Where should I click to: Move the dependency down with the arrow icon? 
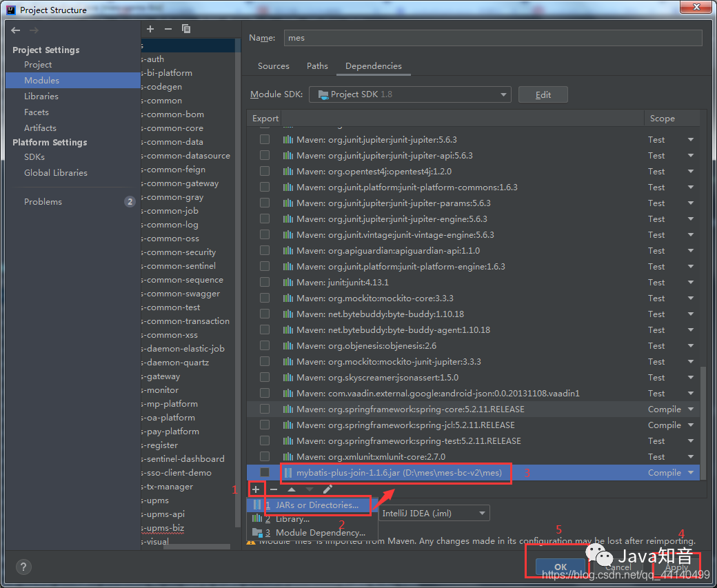[310, 489]
